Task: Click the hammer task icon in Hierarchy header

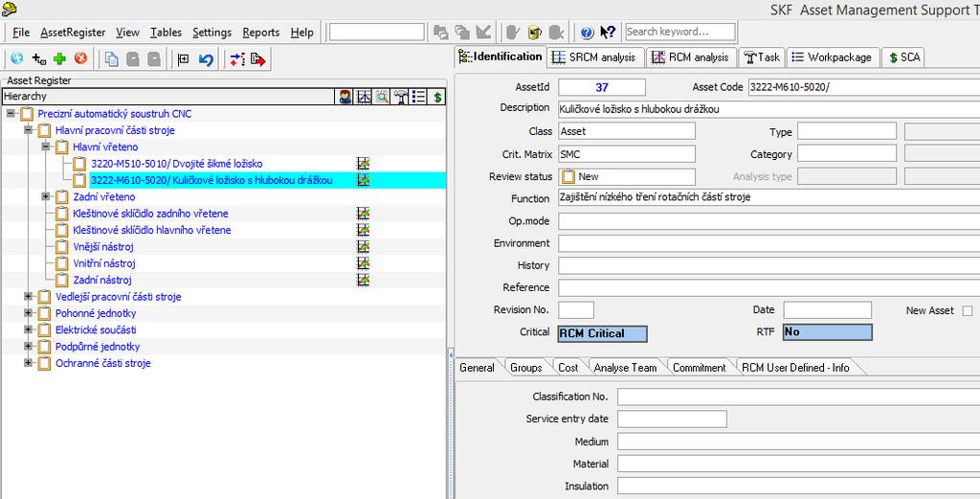Action: [401, 97]
